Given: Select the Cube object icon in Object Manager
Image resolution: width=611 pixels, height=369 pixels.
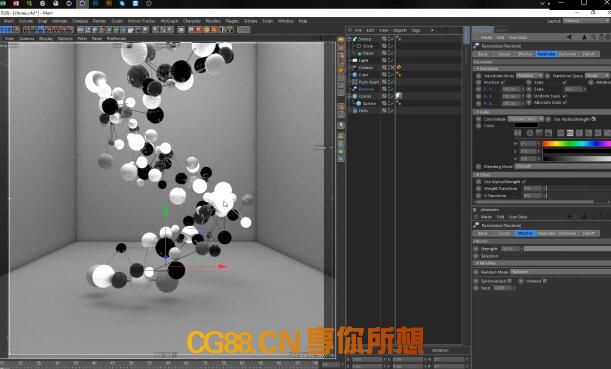Looking at the screenshot, I should [355, 74].
